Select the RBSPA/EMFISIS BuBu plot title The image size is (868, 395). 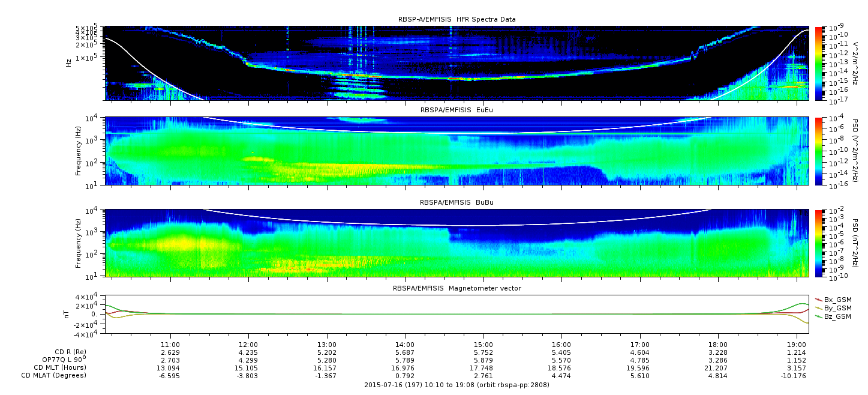point(457,203)
